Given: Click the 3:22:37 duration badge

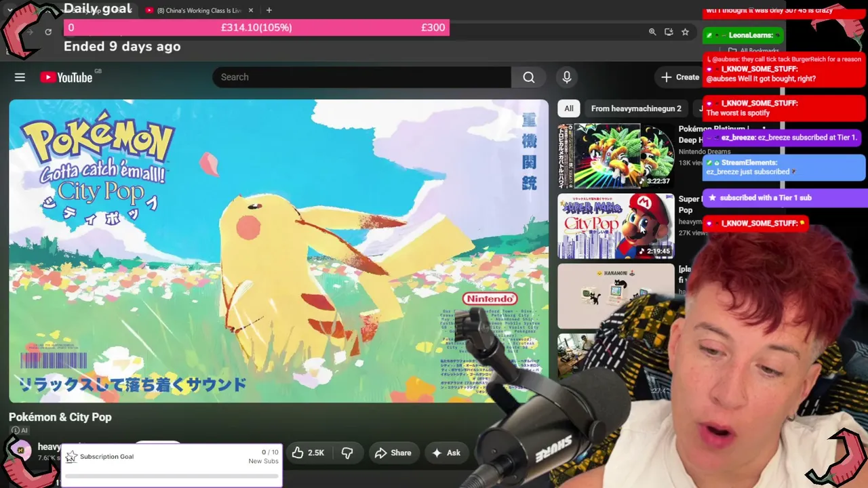Looking at the screenshot, I should (654, 182).
